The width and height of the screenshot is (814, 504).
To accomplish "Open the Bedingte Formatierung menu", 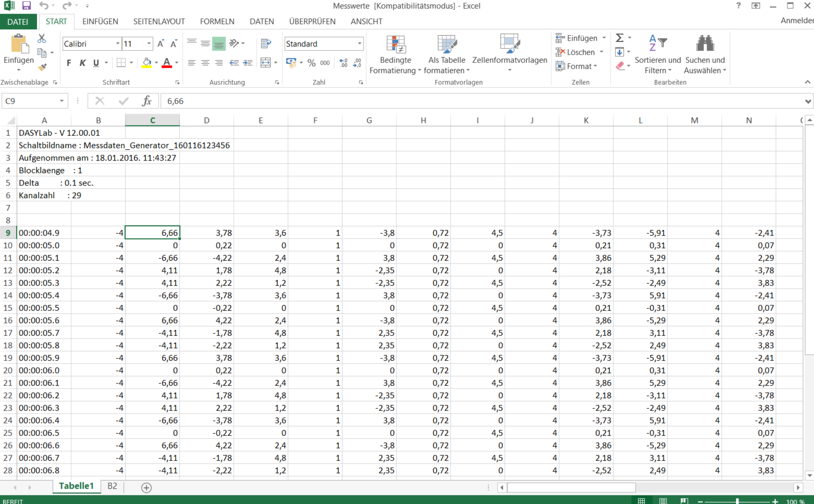I will 395,55.
